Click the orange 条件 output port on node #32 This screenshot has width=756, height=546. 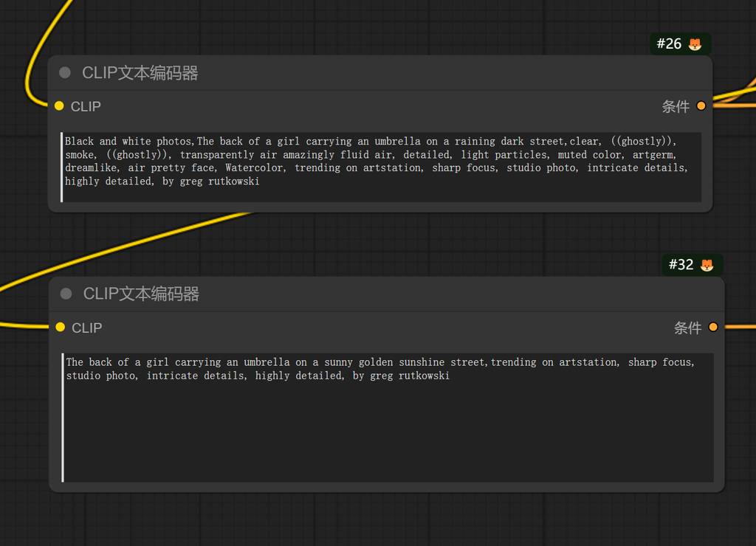713,327
